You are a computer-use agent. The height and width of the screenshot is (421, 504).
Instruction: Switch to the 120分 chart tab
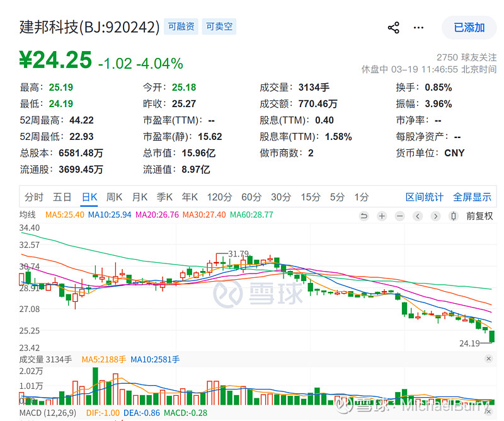[x=219, y=197]
